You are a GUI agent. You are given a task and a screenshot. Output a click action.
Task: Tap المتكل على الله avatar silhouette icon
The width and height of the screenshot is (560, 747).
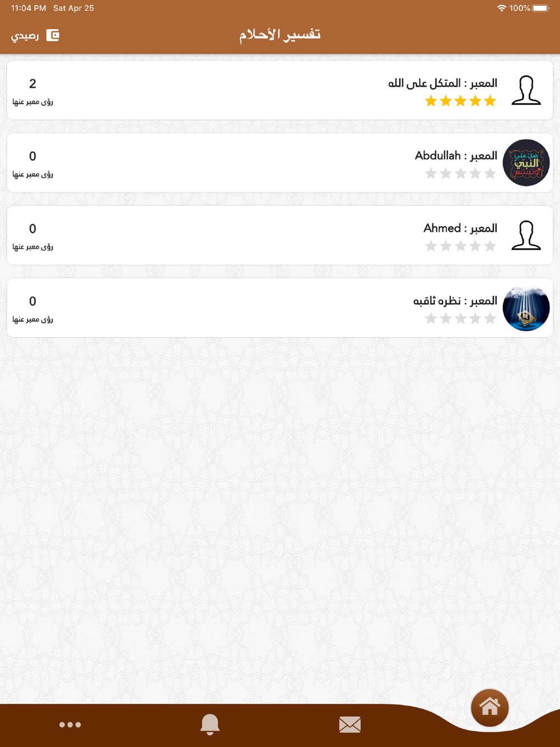coord(526,90)
